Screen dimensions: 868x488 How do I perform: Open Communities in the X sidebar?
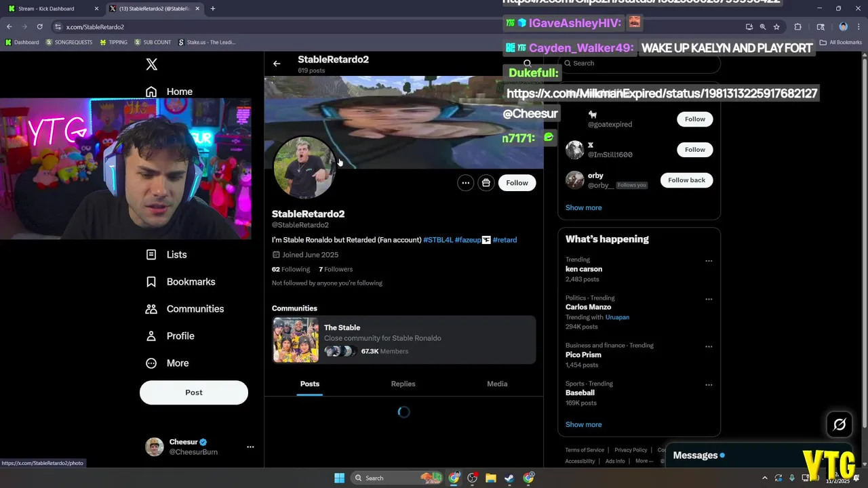click(x=185, y=309)
